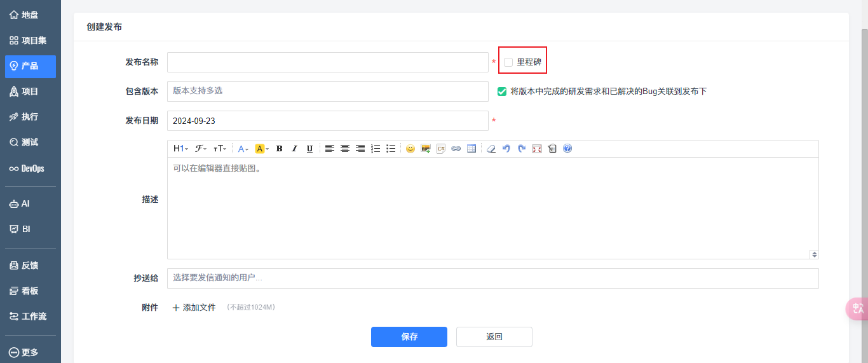Open 项目集 in the sidebar

tap(30, 41)
